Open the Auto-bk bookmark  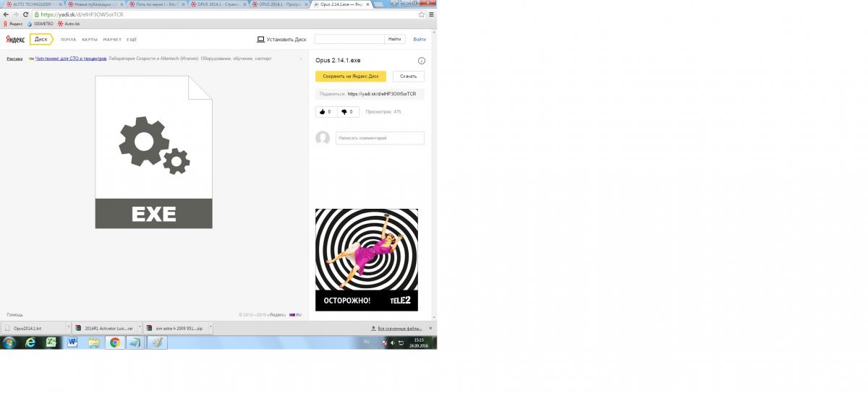[69, 23]
